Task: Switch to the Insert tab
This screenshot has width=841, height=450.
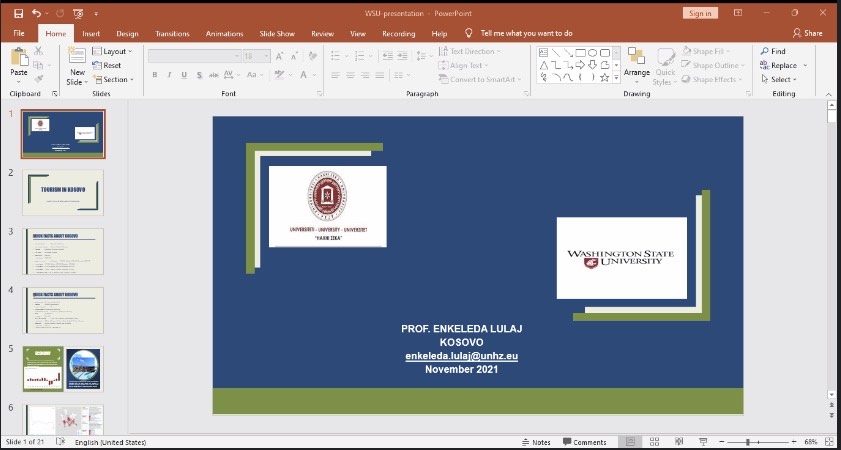Action: click(x=91, y=33)
